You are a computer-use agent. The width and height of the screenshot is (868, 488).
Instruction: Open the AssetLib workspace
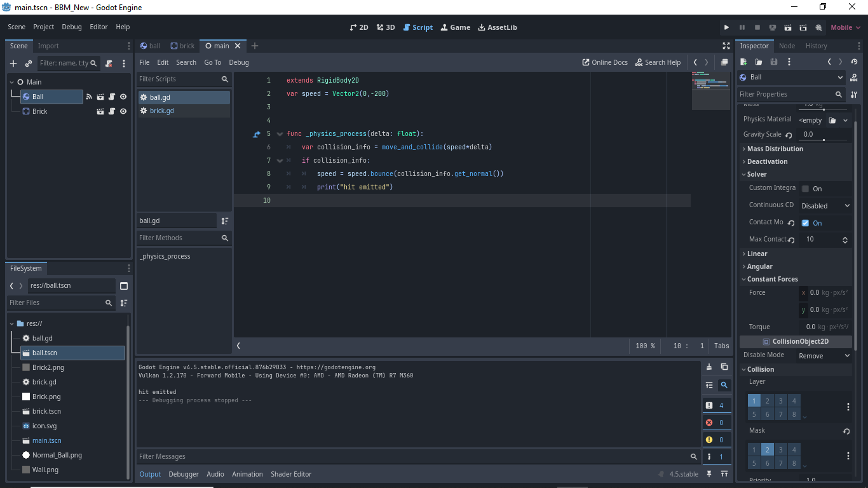[x=497, y=27]
